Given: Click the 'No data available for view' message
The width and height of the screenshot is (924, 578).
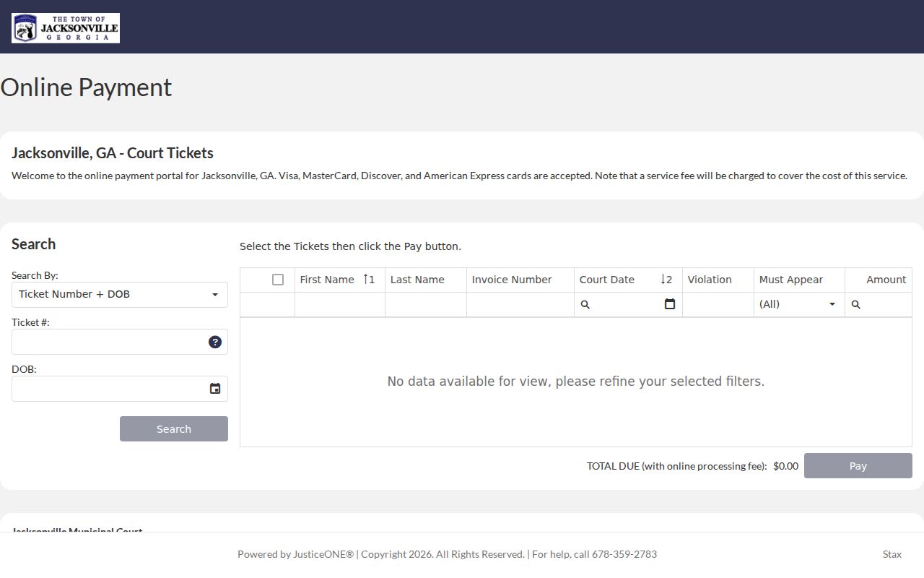Looking at the screenshot, I should [x=576, y=381].
